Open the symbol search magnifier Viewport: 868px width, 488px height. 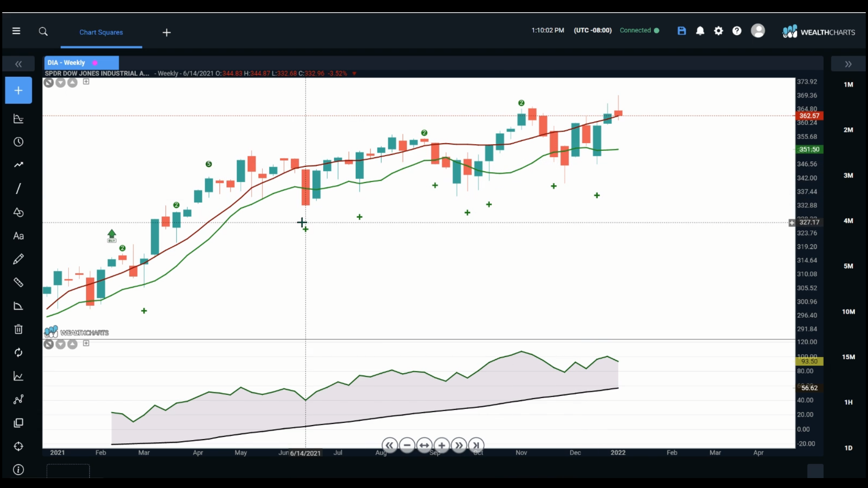(43, 32)
